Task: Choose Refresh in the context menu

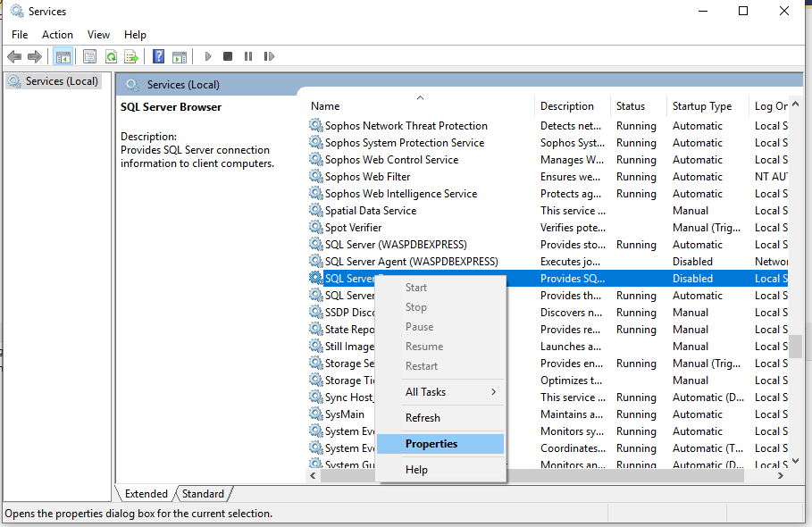Action: click(440, 418)
